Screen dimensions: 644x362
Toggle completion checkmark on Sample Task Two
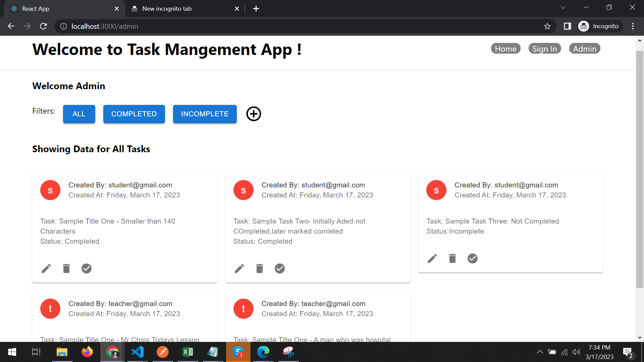pos(279,268)
